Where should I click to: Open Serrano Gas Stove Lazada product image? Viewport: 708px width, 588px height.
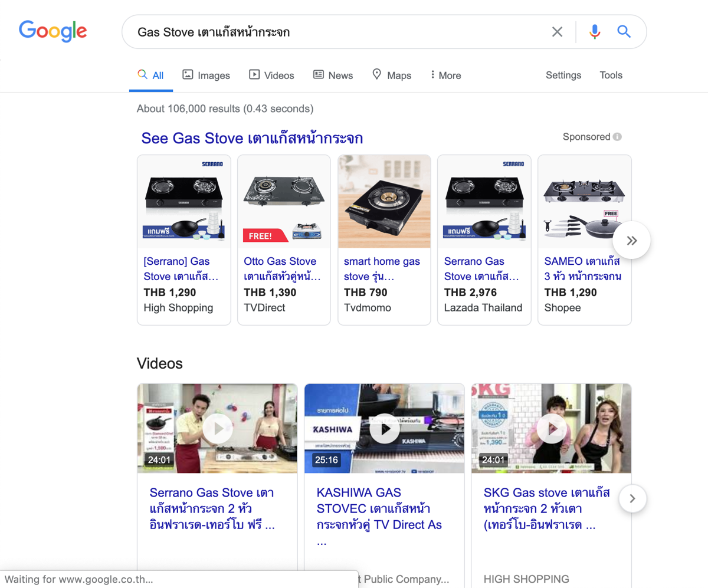point(484,202)
